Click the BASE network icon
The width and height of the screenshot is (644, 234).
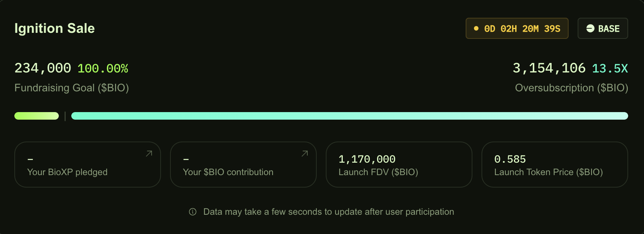point(590,28)
